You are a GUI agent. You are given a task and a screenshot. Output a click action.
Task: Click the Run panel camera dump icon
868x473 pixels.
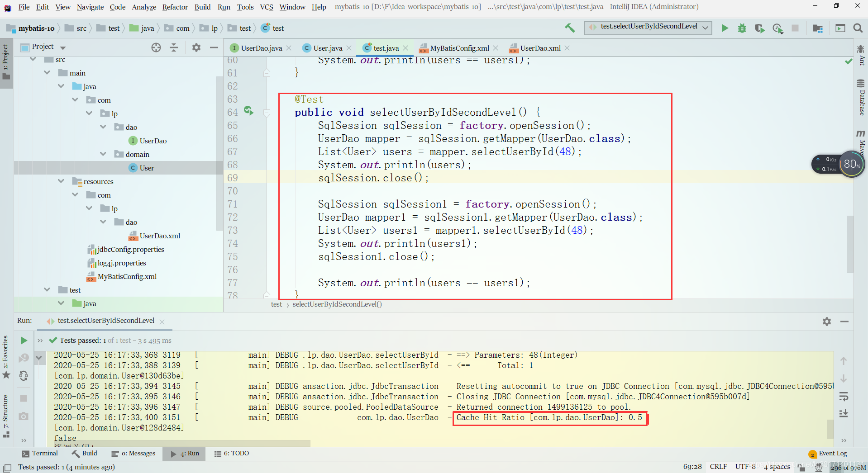24,416
